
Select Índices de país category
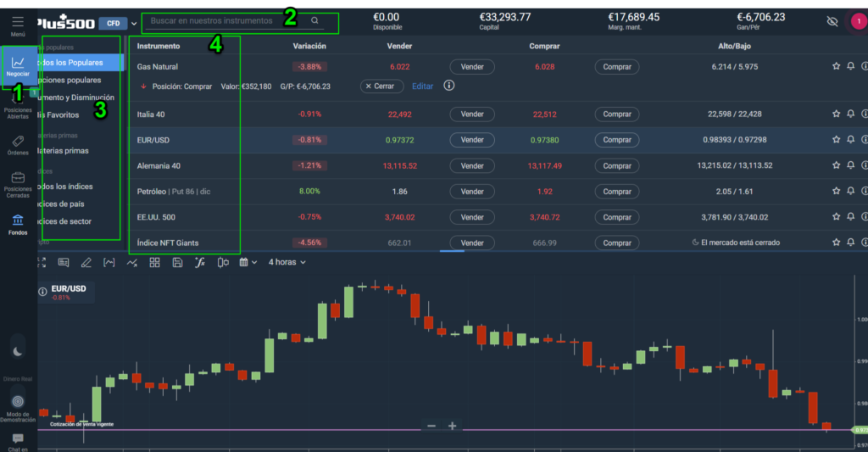[61, 204]
